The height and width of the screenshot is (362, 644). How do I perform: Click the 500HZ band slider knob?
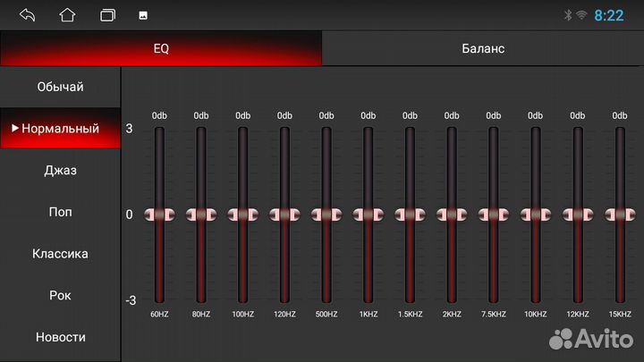pyautogui.click(x=326, y=215)
